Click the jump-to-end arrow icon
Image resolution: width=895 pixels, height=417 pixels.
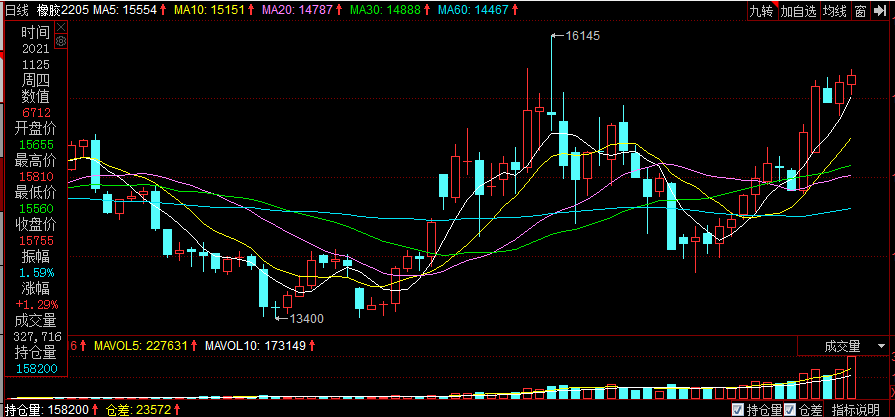click(880, 11)
